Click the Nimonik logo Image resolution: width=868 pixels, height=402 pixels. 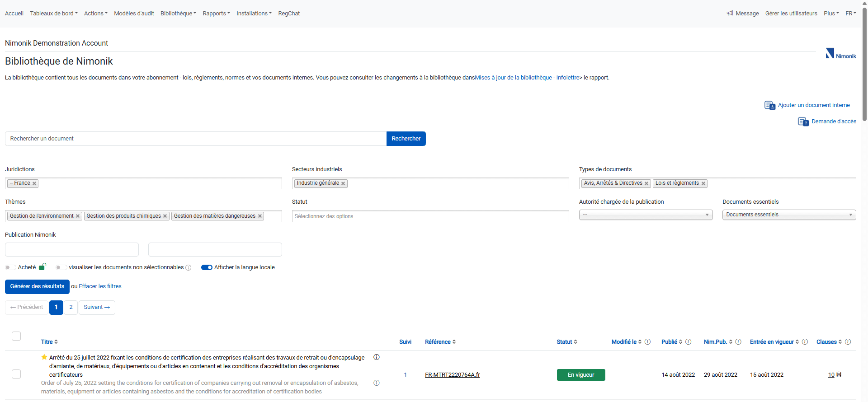[x=841, y=54]
